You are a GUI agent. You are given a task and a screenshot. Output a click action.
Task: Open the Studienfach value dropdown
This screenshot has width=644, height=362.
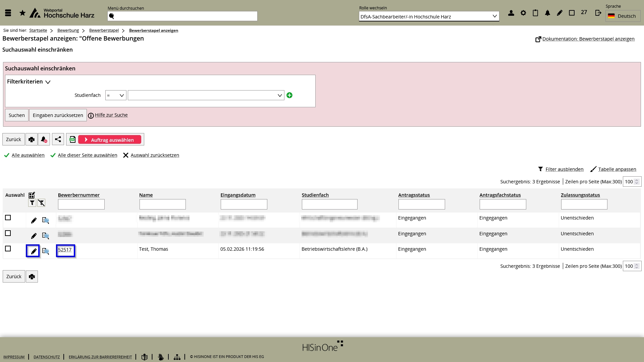coord(206,95)
